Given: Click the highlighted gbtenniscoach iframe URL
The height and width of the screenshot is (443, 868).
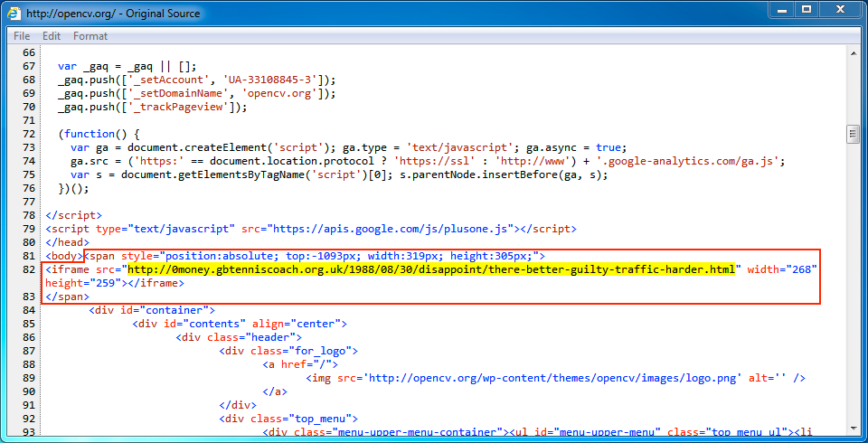Looking at the screenshot, I should (x=430, y=269).
